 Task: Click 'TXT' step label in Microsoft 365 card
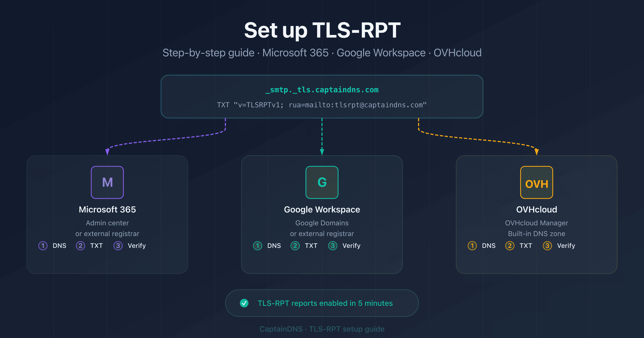click(96, 246)
